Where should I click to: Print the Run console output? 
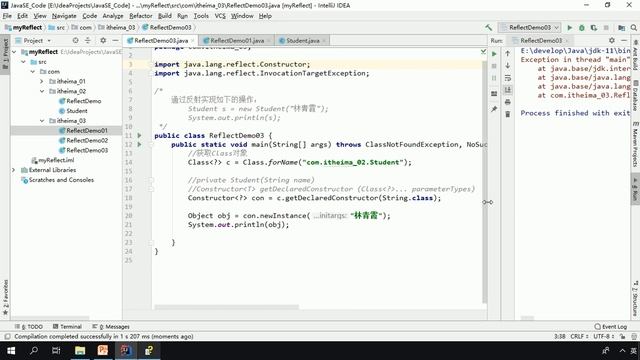tap(507, 102)
